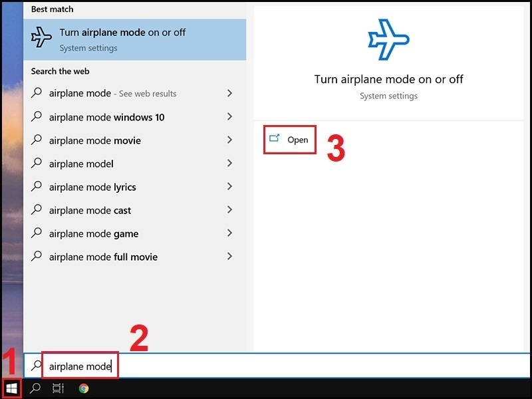Open Google Chrome from the taskbar
532x399 pixels.
click(82, 386)
